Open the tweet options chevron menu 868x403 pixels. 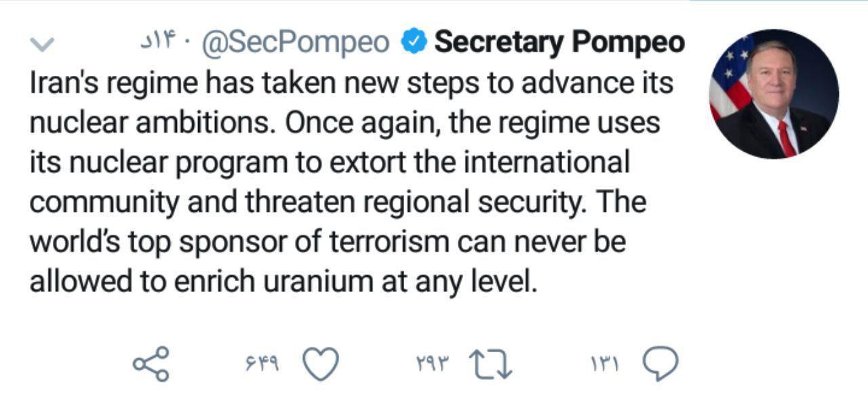pyautogui.click(x=43, y=45)
